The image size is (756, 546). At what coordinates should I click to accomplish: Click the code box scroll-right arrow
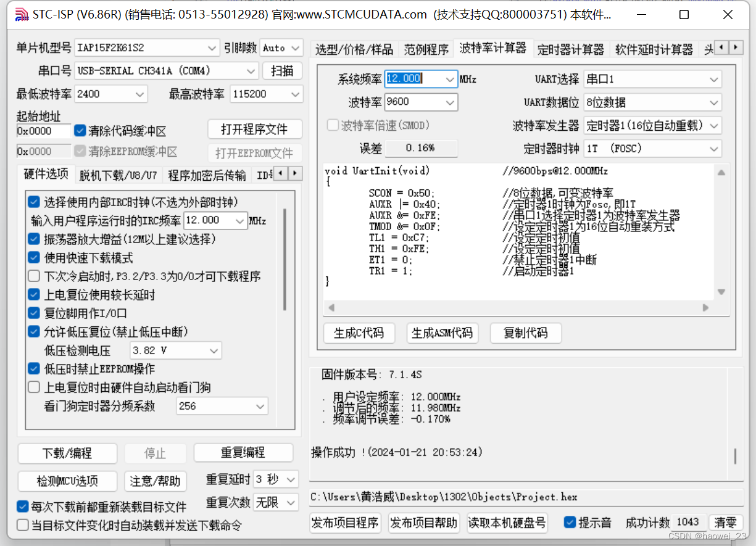[x=705, y=307]
